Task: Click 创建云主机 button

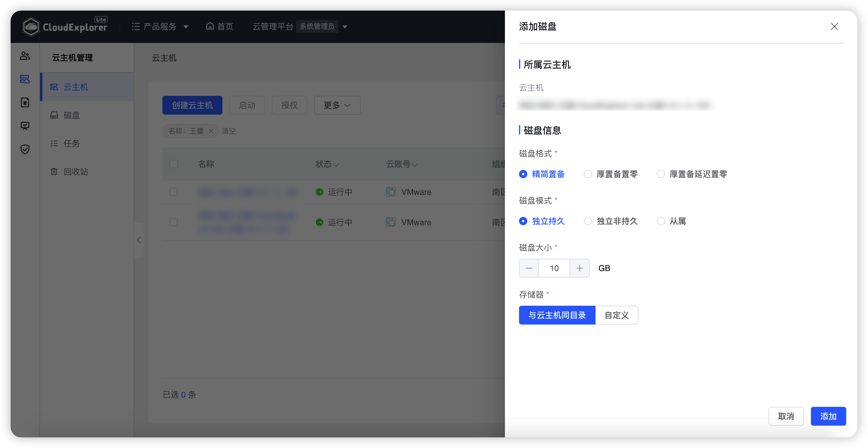Action: click(192, 105)
